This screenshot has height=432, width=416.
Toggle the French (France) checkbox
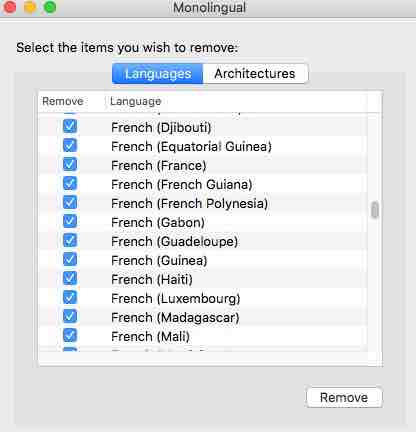(x=70, y=164)
